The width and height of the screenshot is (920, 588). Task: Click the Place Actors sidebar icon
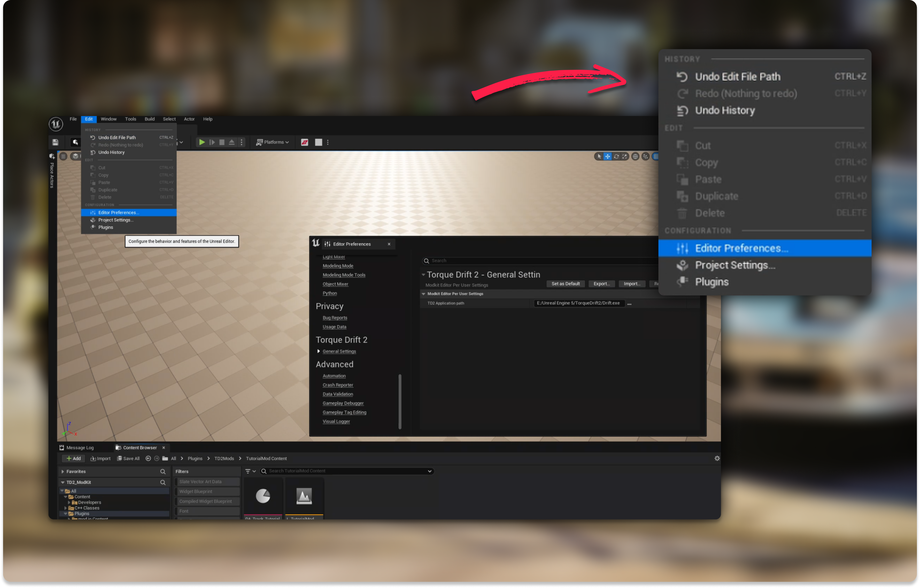(x=52, y=156)
